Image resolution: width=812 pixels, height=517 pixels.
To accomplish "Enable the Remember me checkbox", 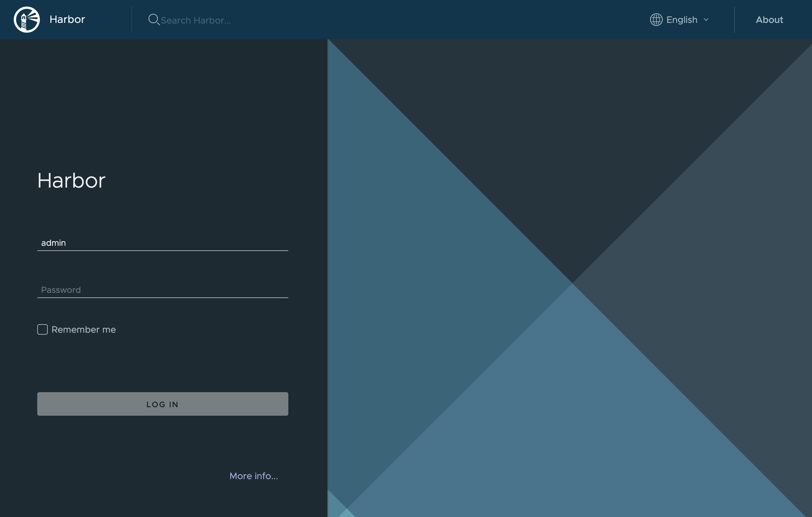I will pos(42,329).
